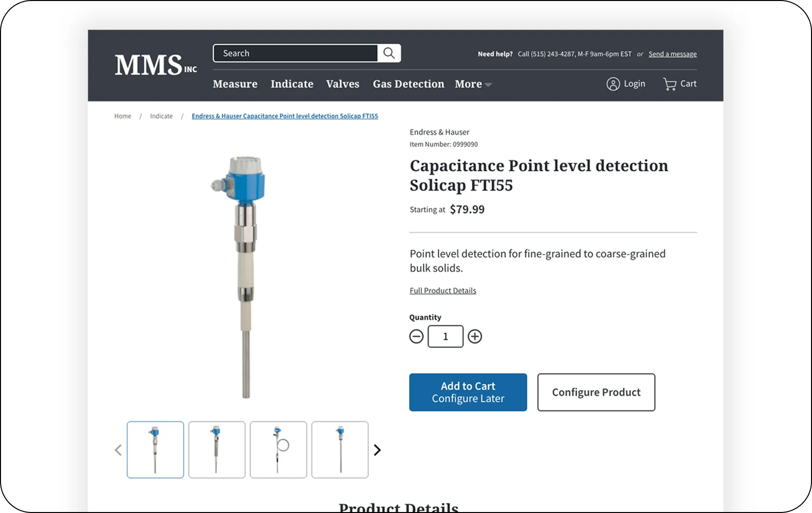Screen dimensions: 812x513
Task: Go to Indicate breadcrumb
Action: pyautogui.click(x=161, y=116)
